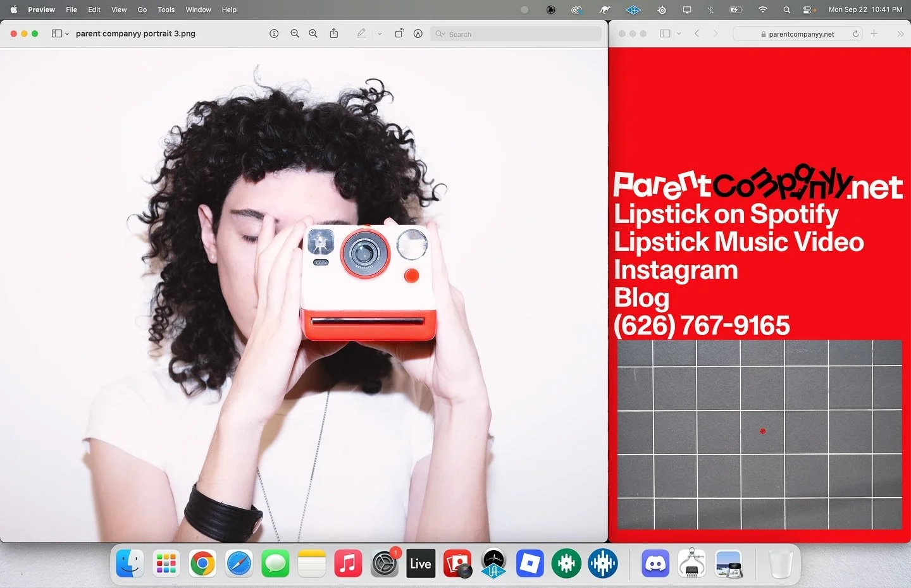This screenshot has width=911, height=588.
Task: Share the image from Preview toolbar
Action: pyautogui.click(x=334, y=34)
